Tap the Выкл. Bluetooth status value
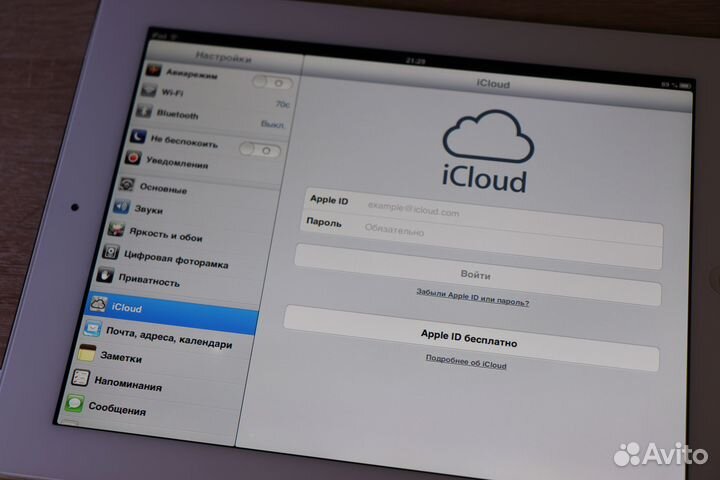 coord(273,124)
